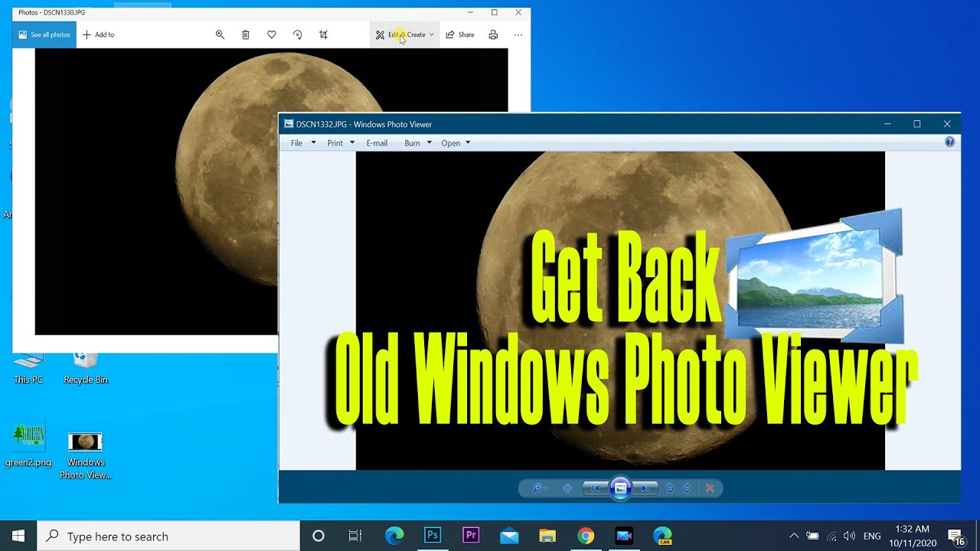Image resolution: width=980 pixels, height=551 pixels.
Task: Click See all photos in Photos app
Action: coord(44,34)
